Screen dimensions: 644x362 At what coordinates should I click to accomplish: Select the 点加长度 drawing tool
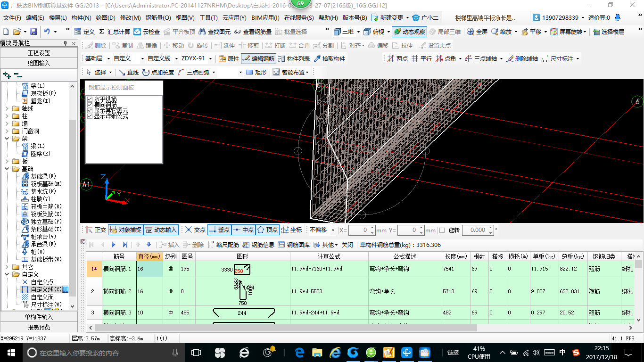coord(158,72)
